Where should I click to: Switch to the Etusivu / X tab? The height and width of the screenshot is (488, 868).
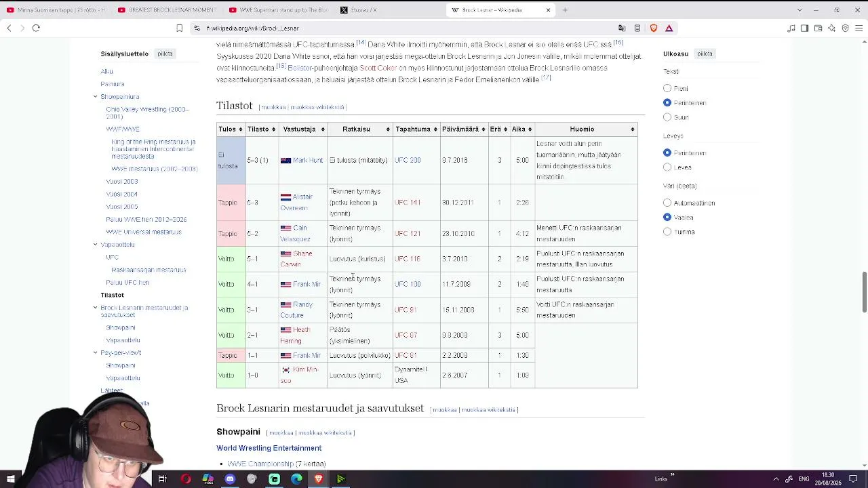(x=389, y=10)
